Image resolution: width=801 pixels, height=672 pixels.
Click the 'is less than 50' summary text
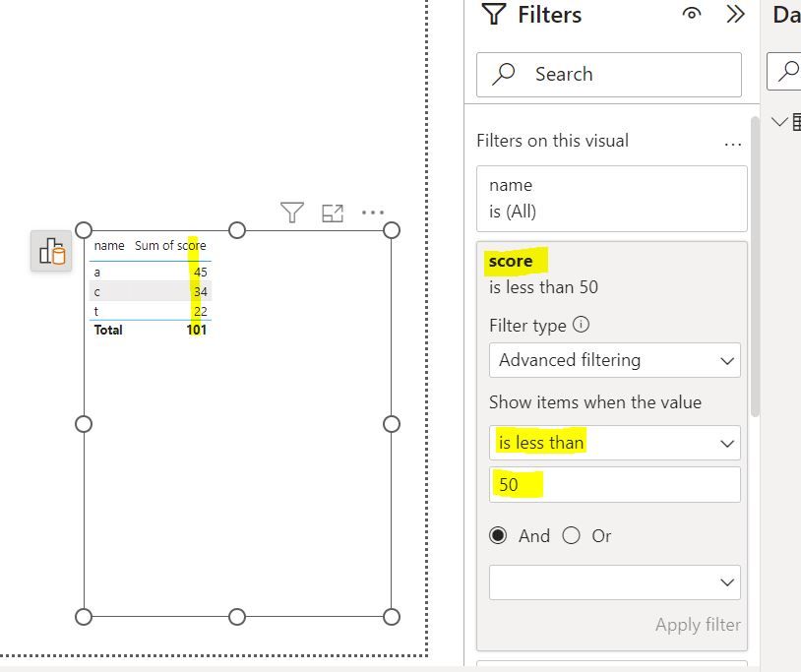(x=543, y=287)
